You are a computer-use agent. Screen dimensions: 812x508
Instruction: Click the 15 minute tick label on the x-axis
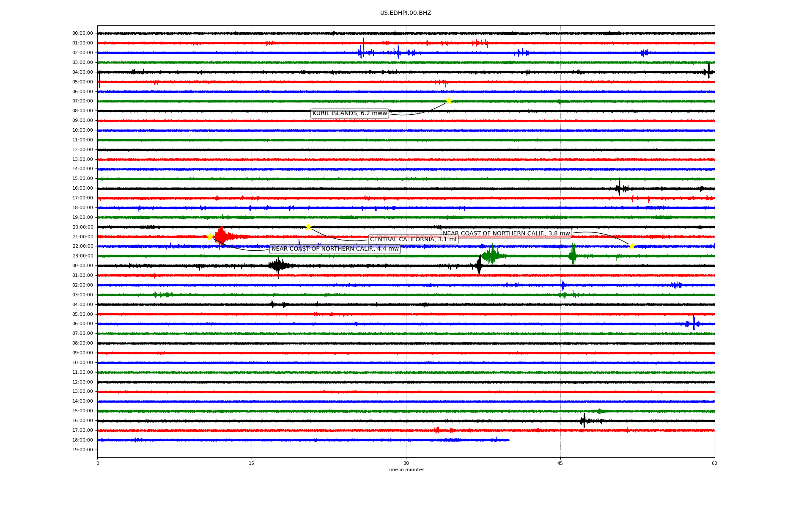(x=252, y=463)
